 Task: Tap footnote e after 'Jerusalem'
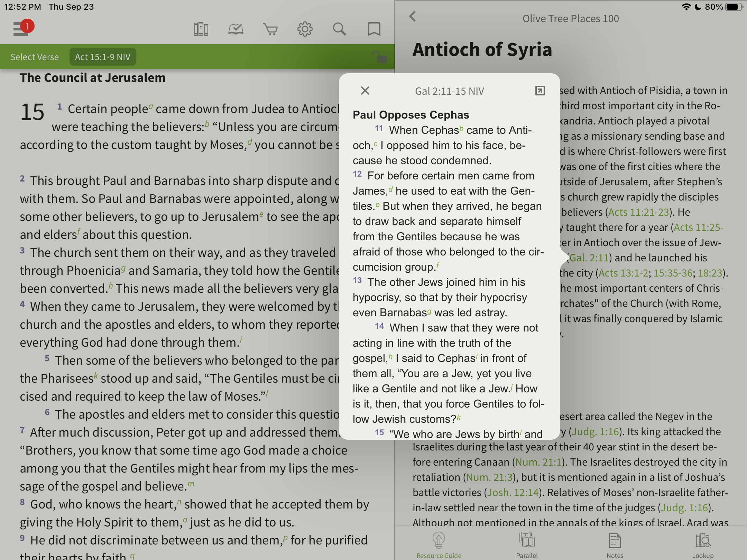[x=261, y=214]
